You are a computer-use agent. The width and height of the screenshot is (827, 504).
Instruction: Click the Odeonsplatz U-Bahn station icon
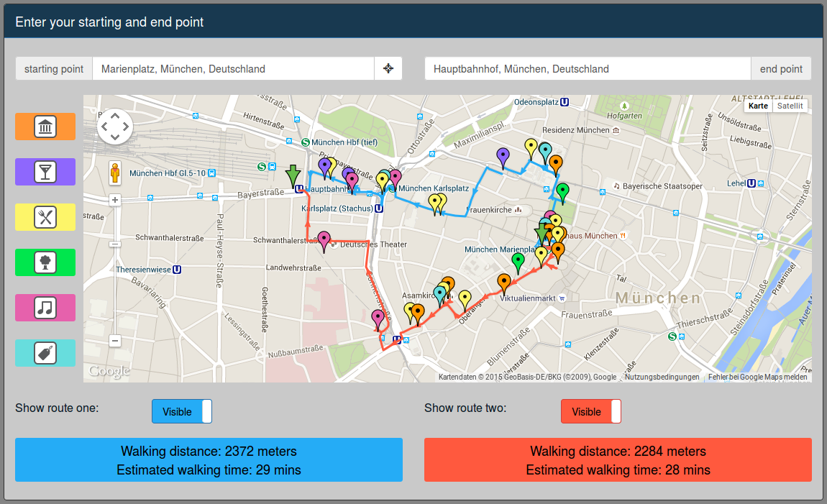(x=565, y=102)
